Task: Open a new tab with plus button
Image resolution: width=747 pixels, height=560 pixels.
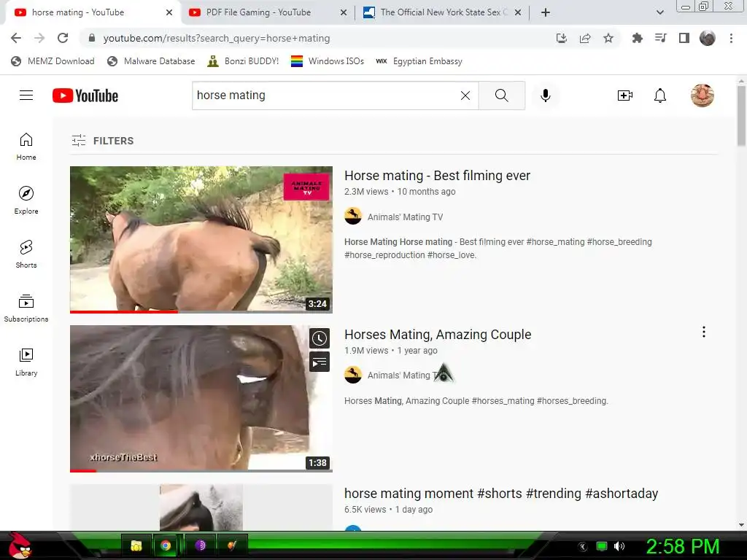Action: tap(546, 12)
